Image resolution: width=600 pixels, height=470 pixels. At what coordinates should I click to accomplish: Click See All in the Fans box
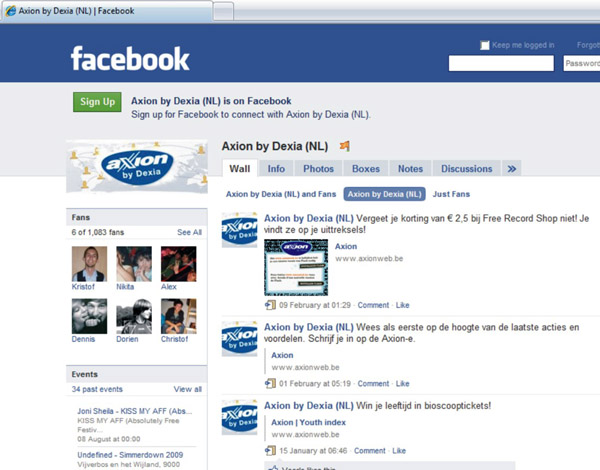coord(189,232)
